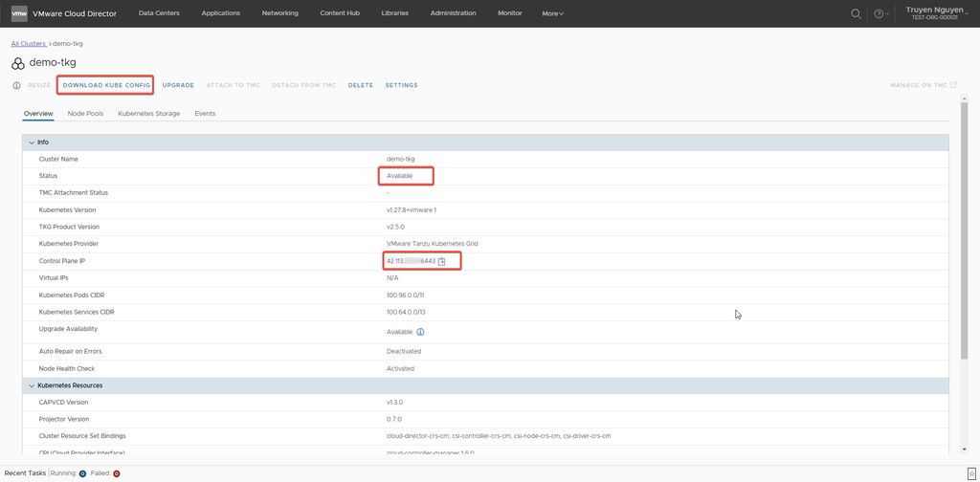980x482 pixels.
Task: Copy the Control Plane IP to clipboard
Action: click(x=442, y=261)
